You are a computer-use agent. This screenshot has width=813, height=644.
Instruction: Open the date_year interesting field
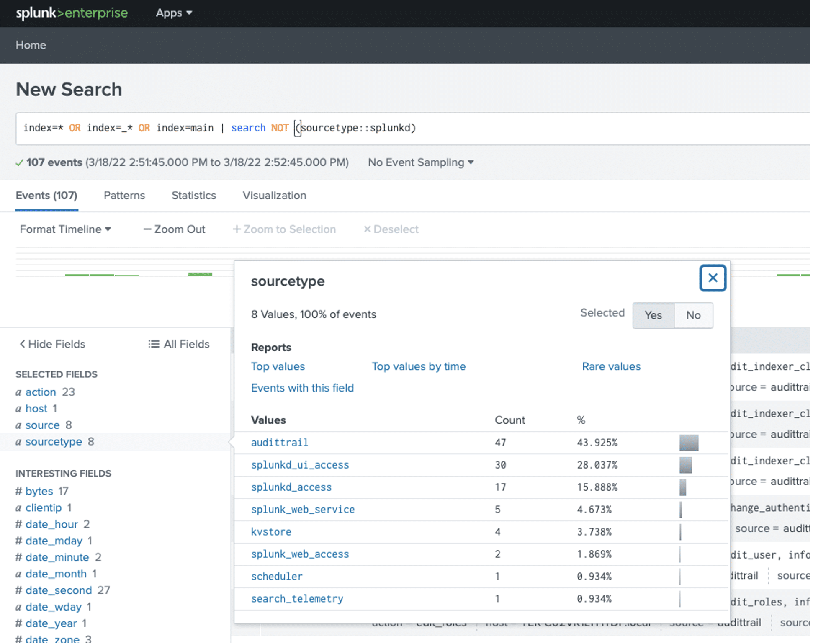pos(51,623)
